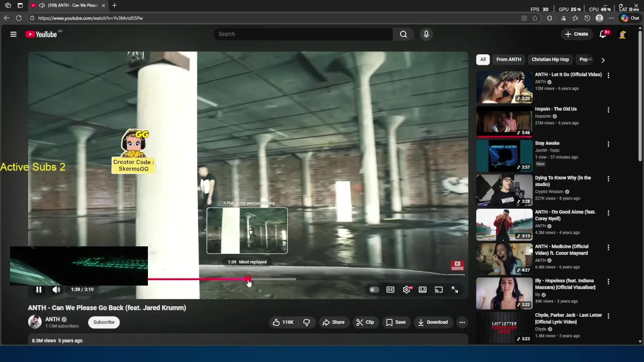The height and width of the screenshot is (362, 644).
Task: Select the partially visible Pop chip
Action: [x=586, y=59]
